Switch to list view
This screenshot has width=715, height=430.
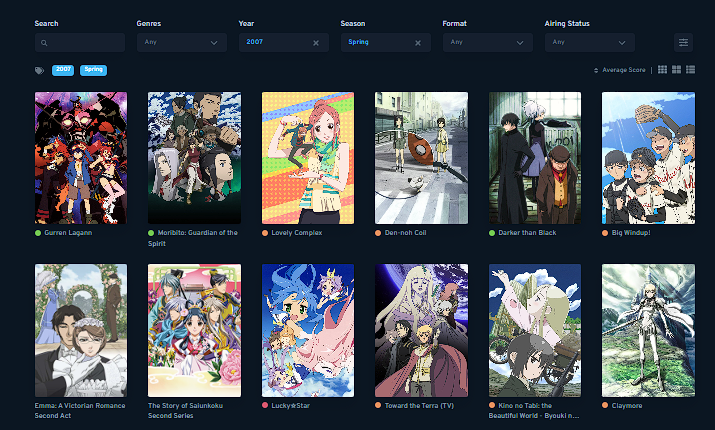(690, 69)
